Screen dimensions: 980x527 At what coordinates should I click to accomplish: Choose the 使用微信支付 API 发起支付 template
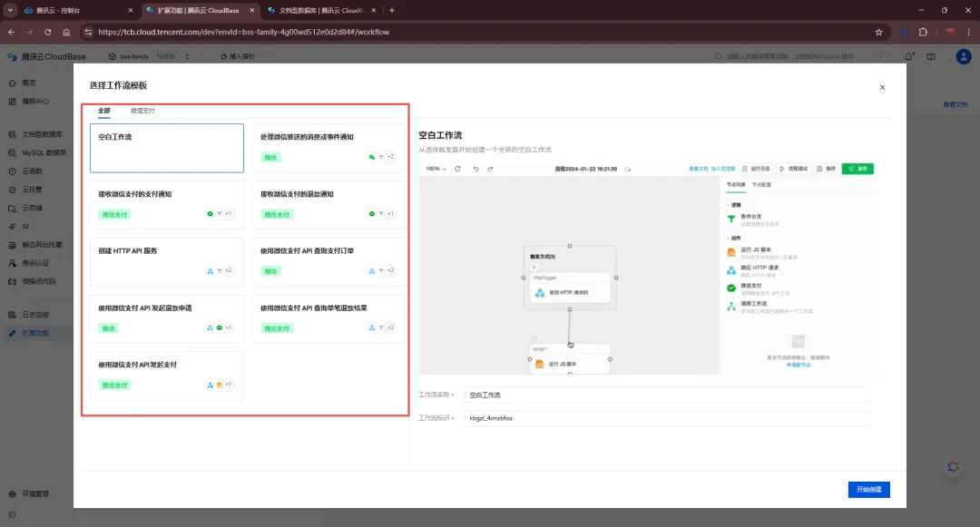pyautogui.click(x=167, y=376)
